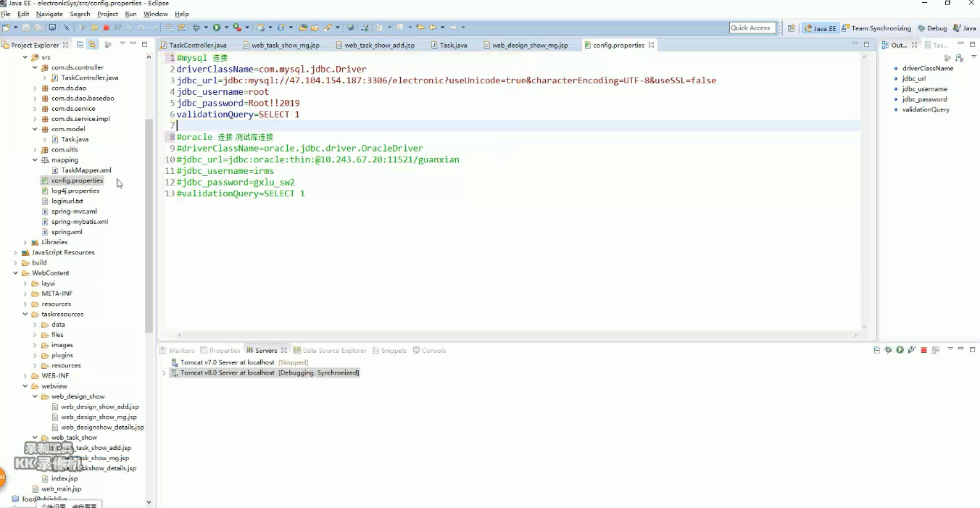The height and width of the screenshot is (508, 980).
Task: Start the server using Servers view green icon
Action: coord(900,350)
